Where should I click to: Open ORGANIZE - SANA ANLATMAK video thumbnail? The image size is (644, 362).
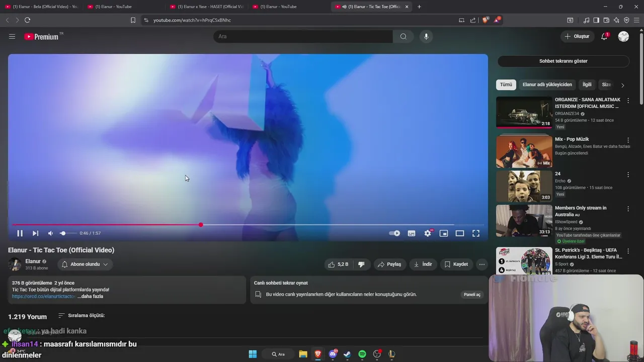coord(524,113)
